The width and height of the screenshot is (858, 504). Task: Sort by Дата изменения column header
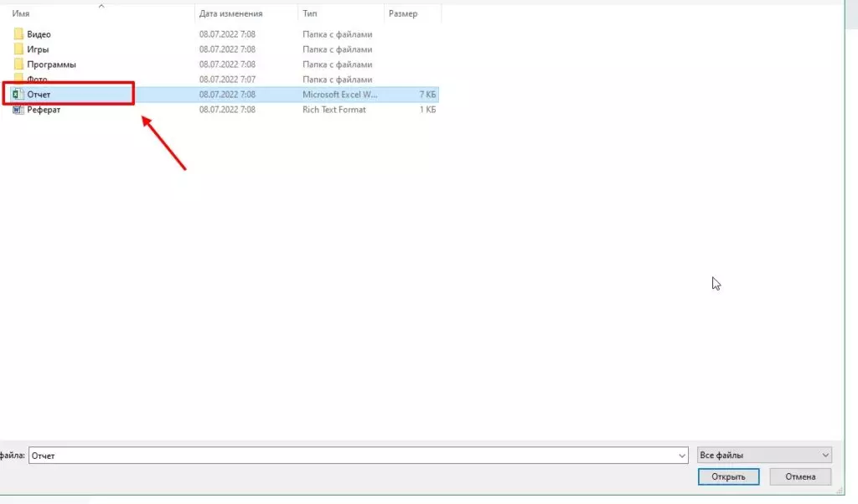(x=230, y=13)
